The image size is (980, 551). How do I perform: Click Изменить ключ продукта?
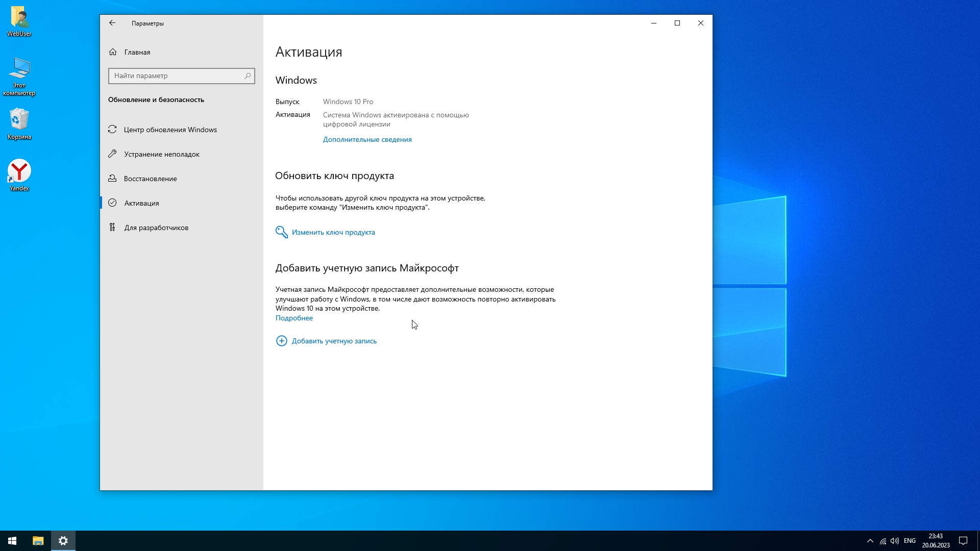[333, 232]
